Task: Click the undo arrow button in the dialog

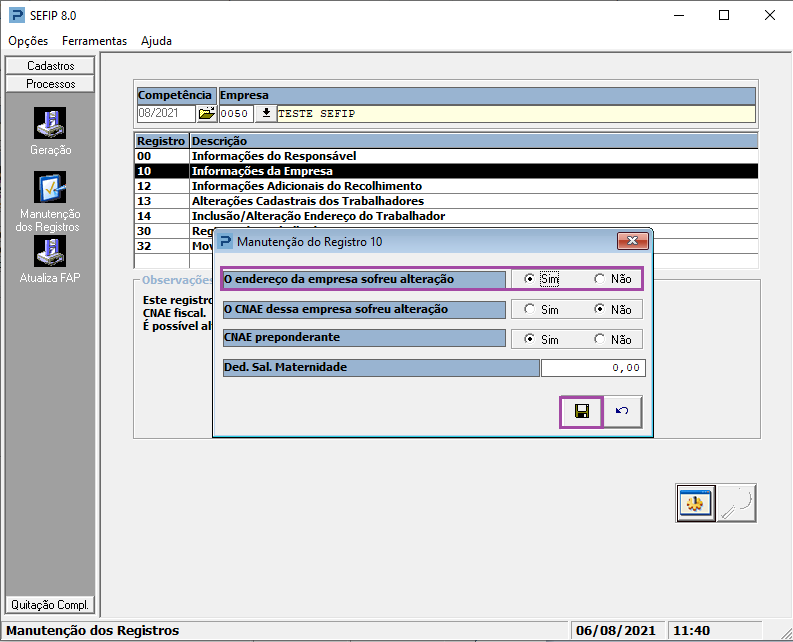Action: [x=623, y=412]
